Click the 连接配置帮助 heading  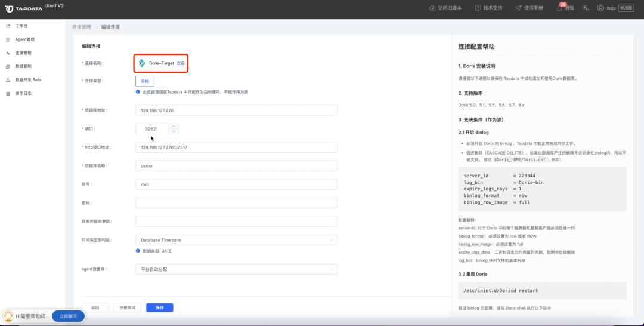pos(476,47)
